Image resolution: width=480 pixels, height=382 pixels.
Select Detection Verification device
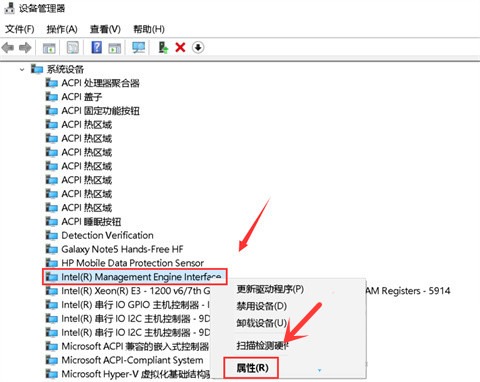[99, 235]
